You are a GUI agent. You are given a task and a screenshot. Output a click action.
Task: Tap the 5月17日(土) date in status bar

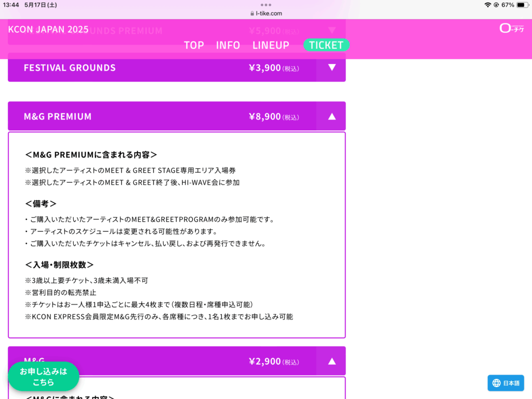(x=41, y=5)
